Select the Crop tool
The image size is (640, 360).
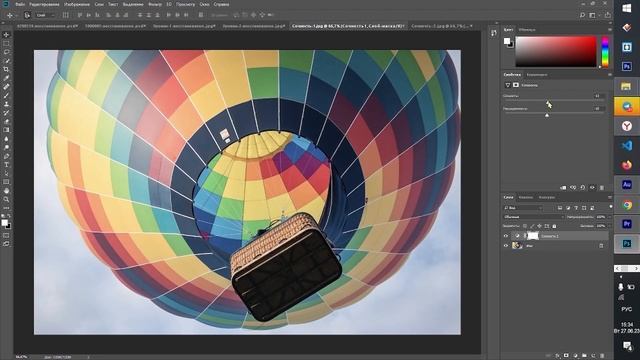6,69
